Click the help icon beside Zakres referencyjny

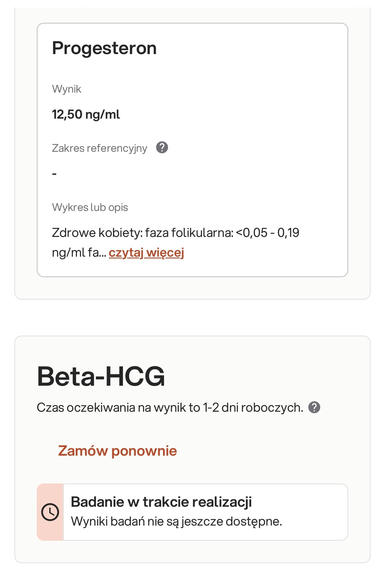click(162, 148)
